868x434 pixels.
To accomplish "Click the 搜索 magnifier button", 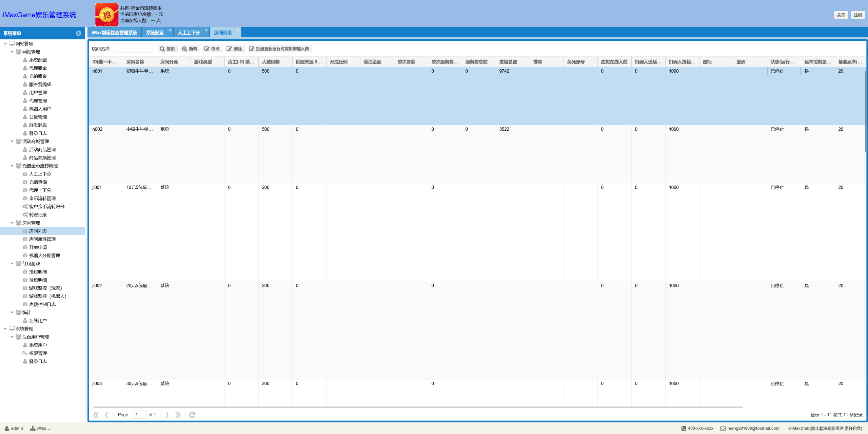I will (x=167, y=49).
